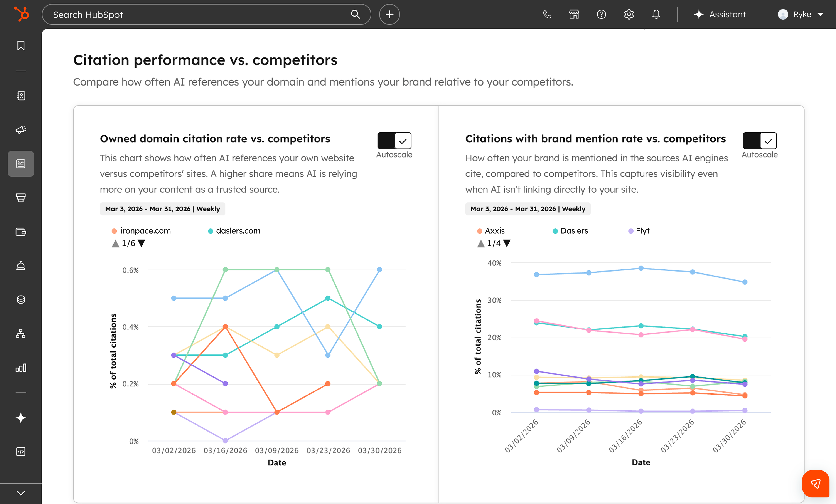The height and width of the screenshot is (504, 836).
Task: Select the daslers.com legend entry
Action: coord(234,231)
